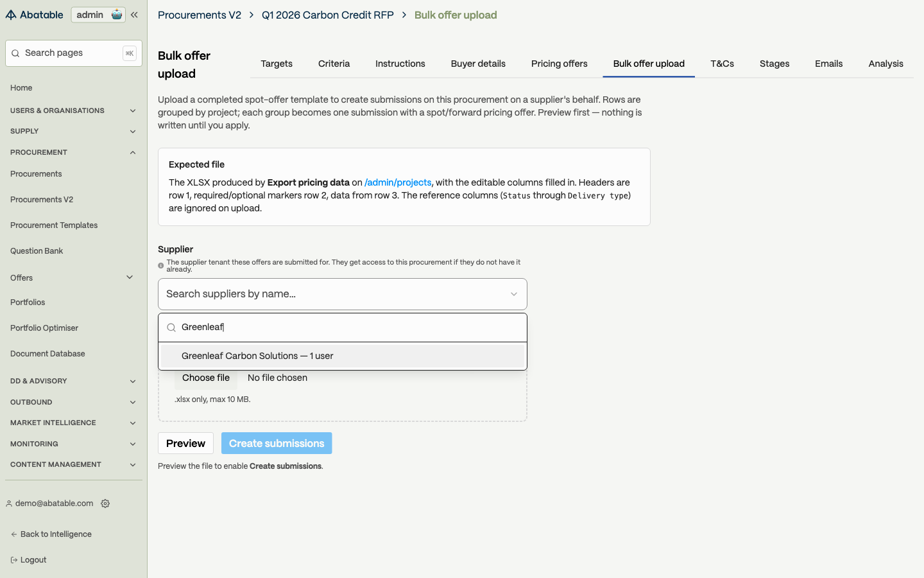Click the supplier info icon
924x578 pixels.
(x=161, y=265)
